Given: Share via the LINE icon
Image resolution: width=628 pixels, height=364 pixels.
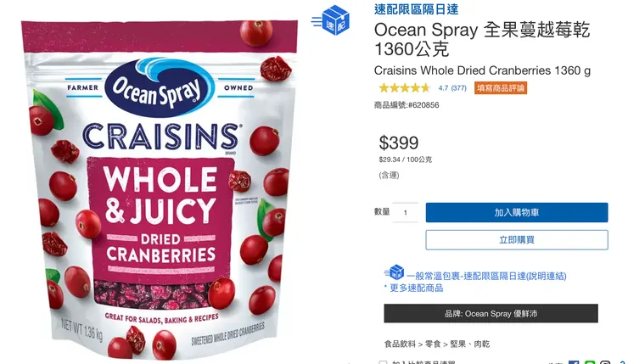Looking at the screenshot, I should [590, 363].
